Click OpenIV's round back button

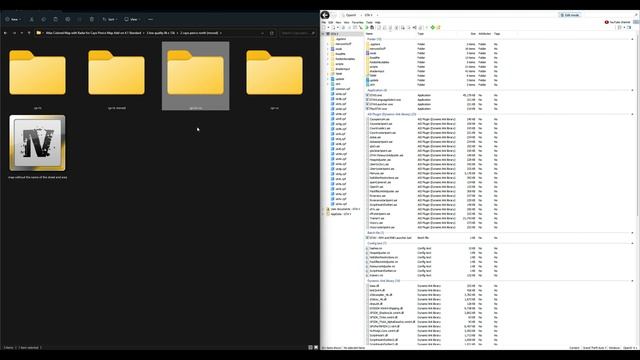pyautogui.click(x=325, y=15)
